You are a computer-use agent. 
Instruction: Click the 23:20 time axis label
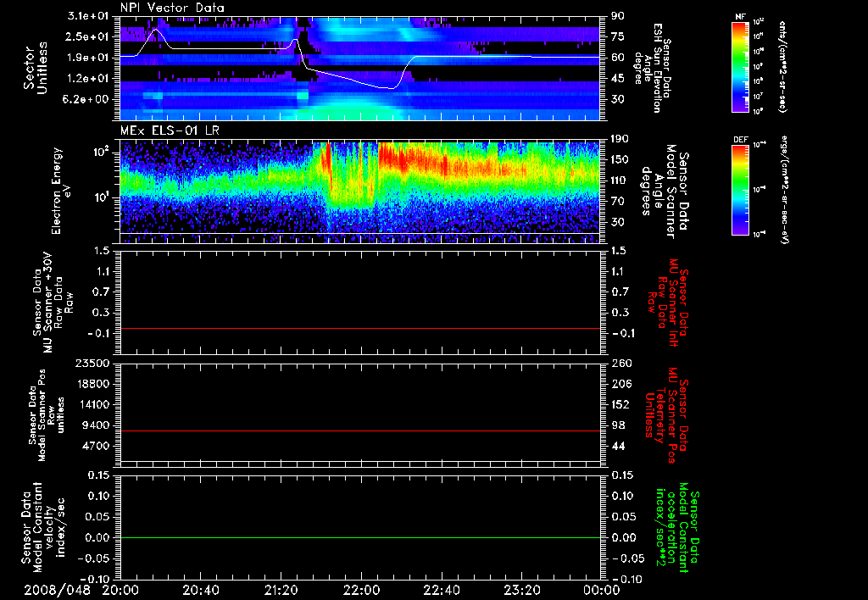coord(521,590)
